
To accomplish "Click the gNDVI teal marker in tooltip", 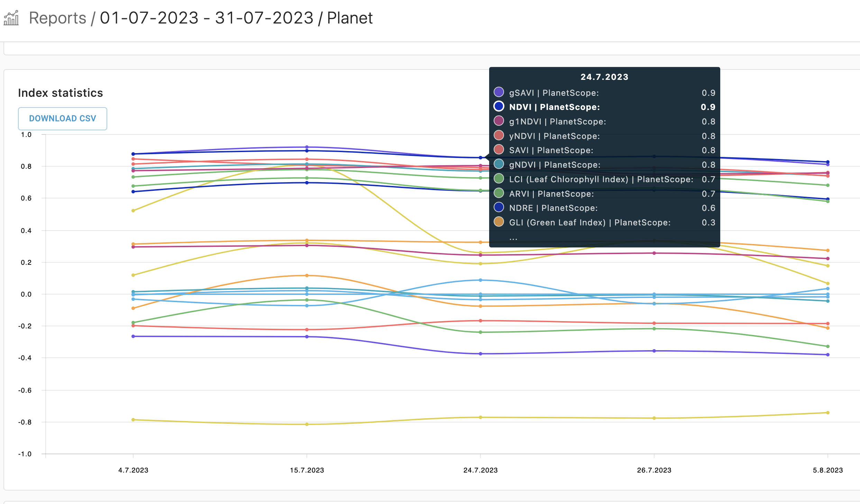I will (498, 164).
